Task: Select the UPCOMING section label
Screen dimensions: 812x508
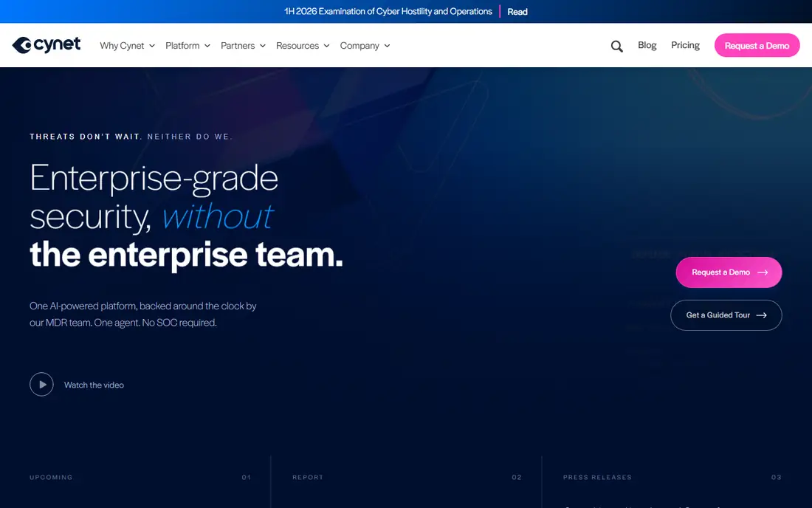Action: click(x=51, y=478)
